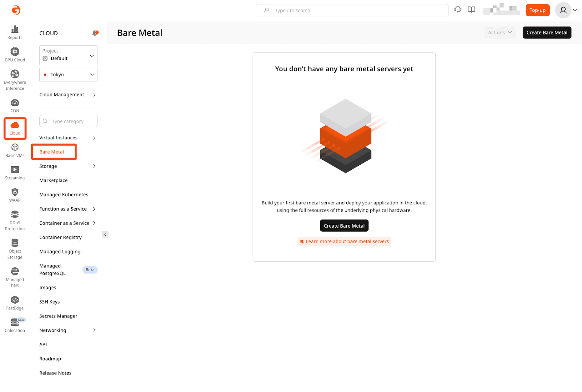Collapse the Cloud side panel
Image resolution: width=582 pixels, height=392 pixels.
pos(105,234)
